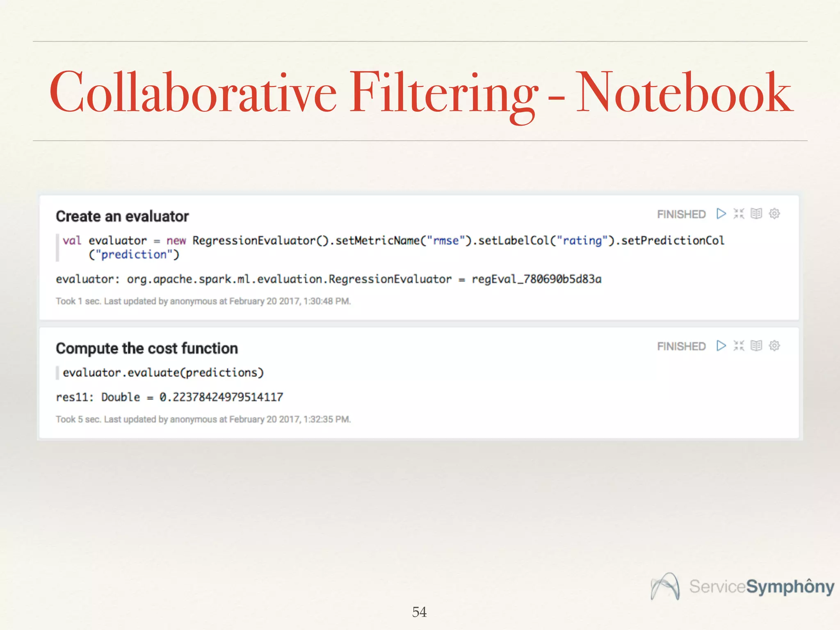Click the ServiceSymphony logo
The image size is (840, 630).
point(742,587)
